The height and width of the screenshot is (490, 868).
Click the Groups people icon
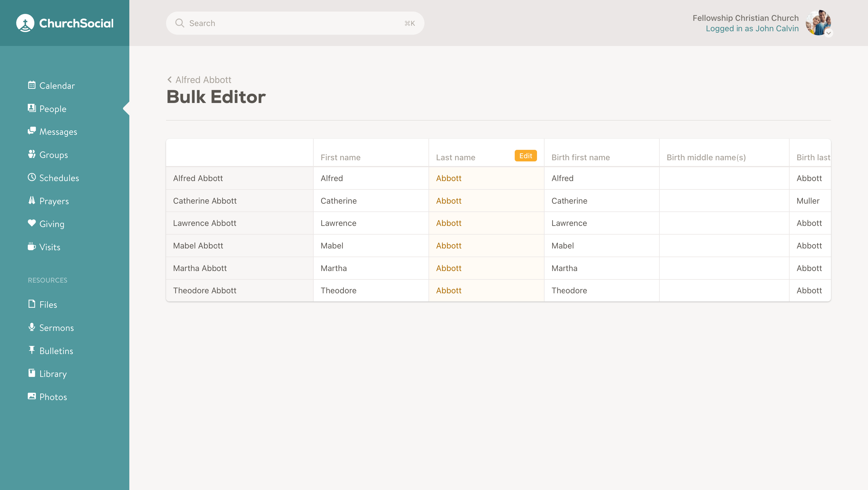click(x=32, y=154)
